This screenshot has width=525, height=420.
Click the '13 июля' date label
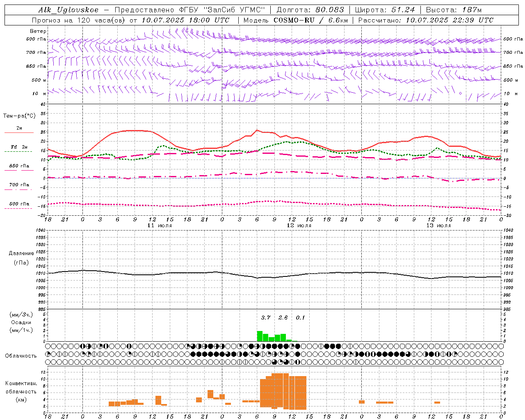(438, 226)
